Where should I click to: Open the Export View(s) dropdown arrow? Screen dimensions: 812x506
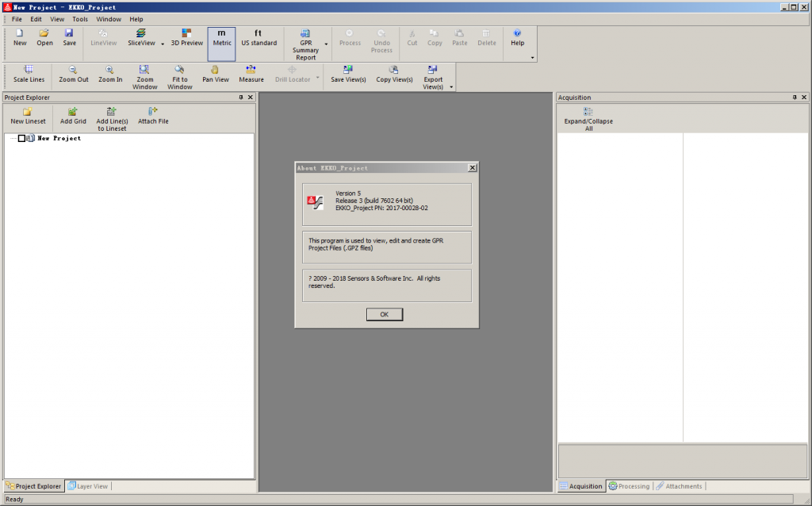[x=451, y=87]
